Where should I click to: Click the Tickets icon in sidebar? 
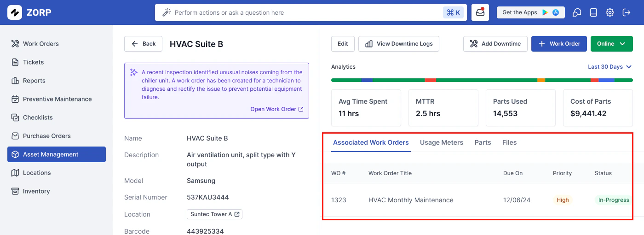pos(15,62)
